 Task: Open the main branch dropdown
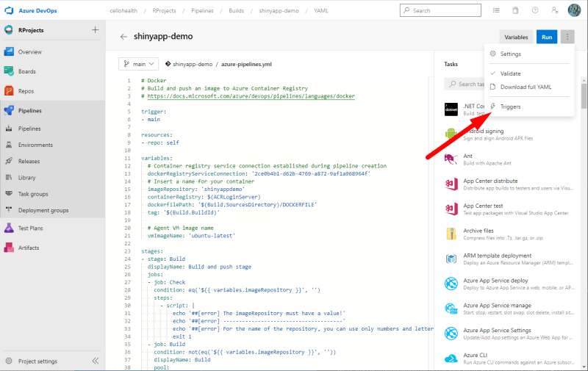(x=139, y=64)
